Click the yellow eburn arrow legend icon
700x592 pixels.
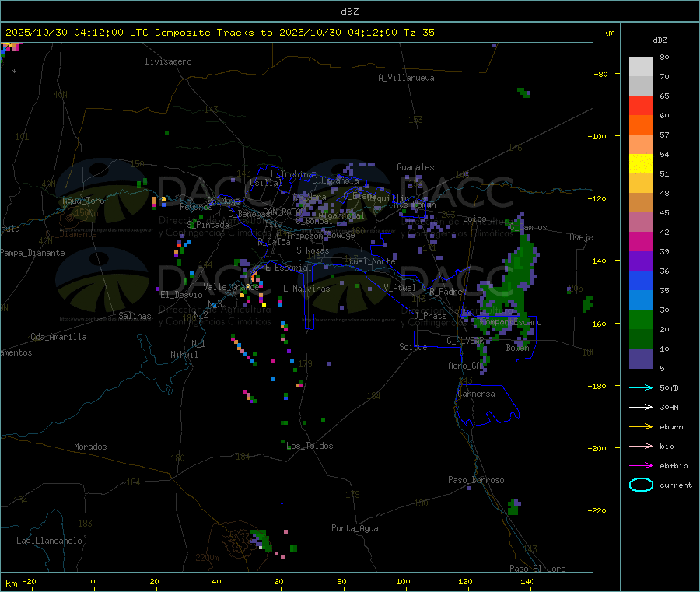point(641,426)
